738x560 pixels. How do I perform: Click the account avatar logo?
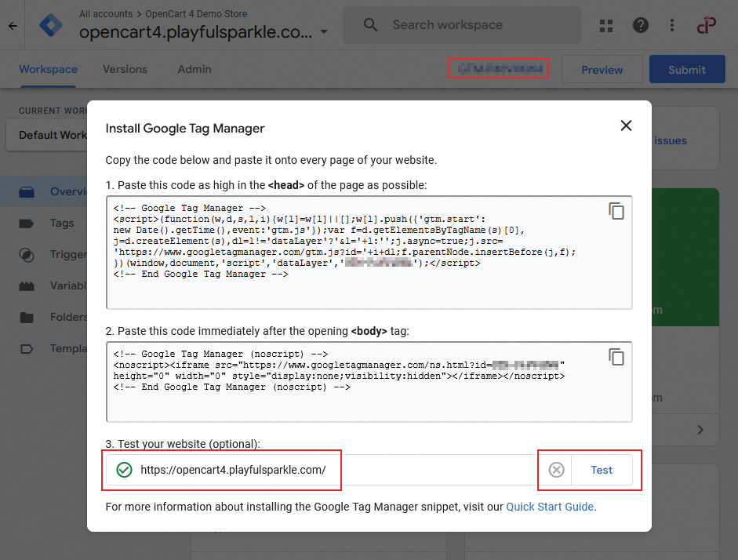click(706, 25)
